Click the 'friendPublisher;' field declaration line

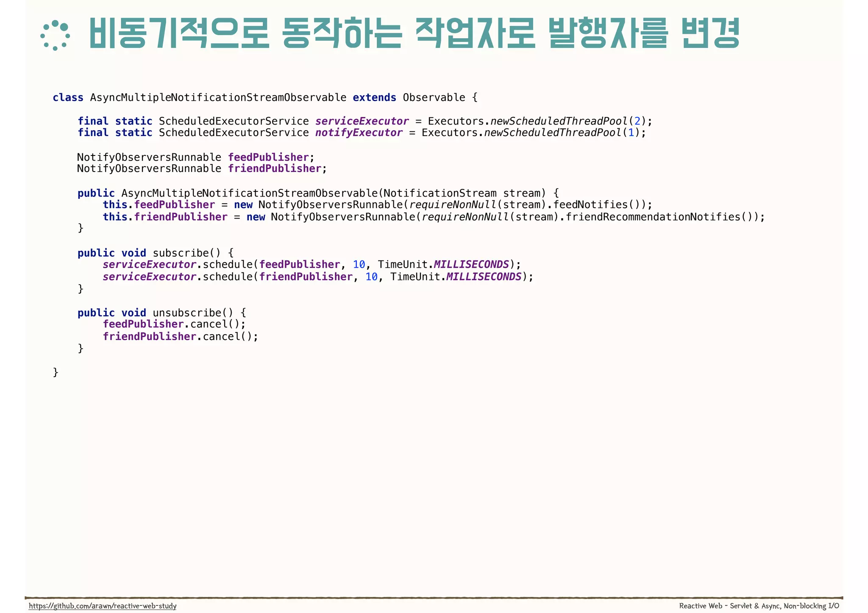pos(202,169)
